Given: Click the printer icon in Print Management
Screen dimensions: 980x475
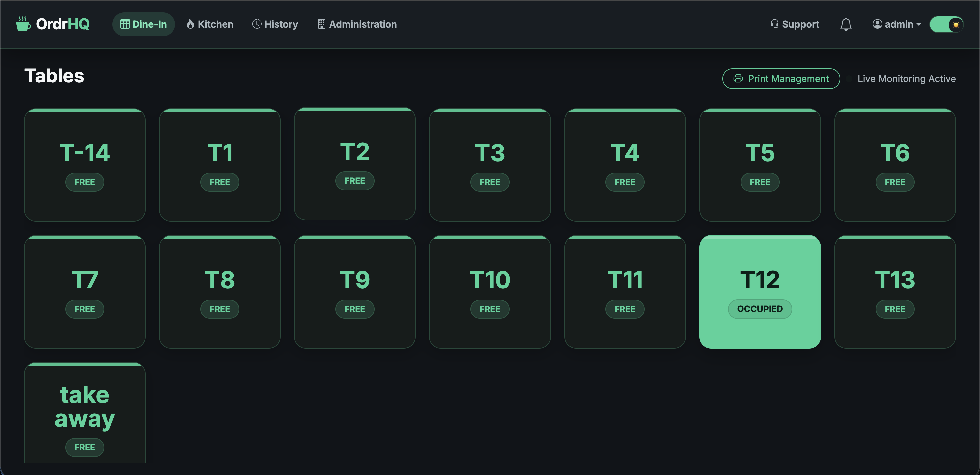Looking at the screenshot, I should click(738, 78).
